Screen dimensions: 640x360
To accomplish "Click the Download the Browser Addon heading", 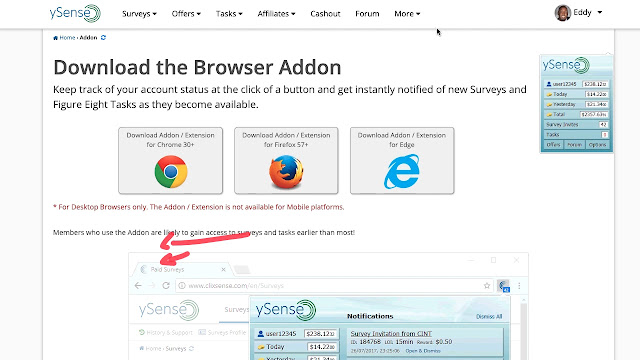I will click(197, 67).
